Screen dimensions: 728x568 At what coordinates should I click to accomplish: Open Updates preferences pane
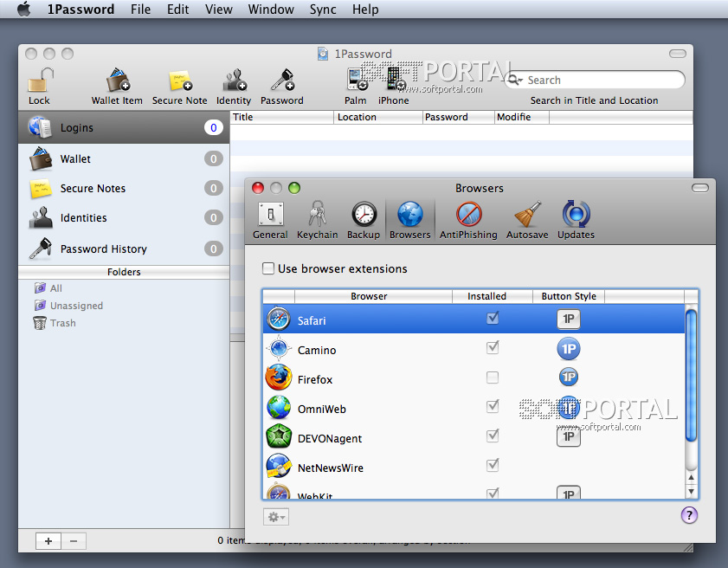coord(577,220)
